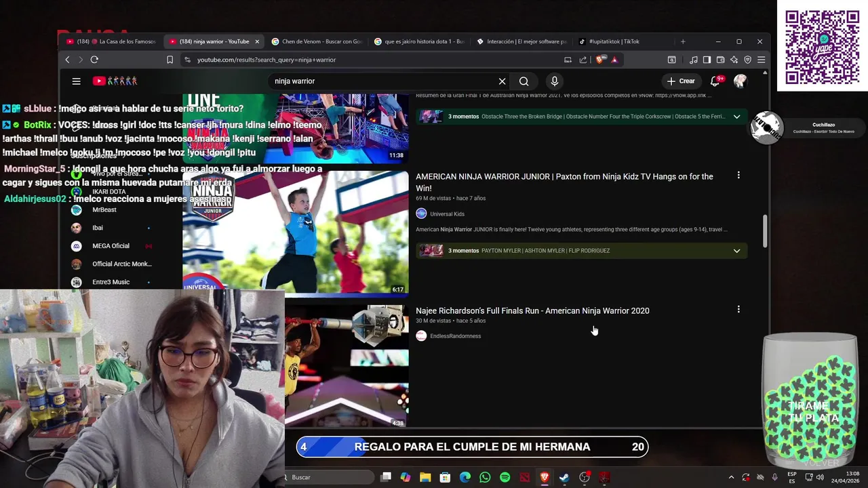This screenshot has height=488, width=868.
Task: Clear the ninja warrior search text
Action: click(x=502, y=81)
